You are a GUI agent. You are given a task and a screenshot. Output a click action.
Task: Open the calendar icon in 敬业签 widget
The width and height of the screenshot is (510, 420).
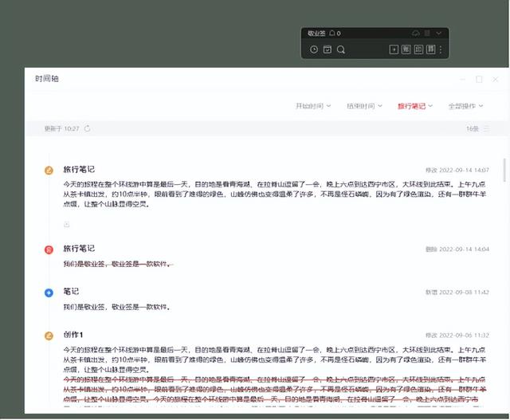(328, 49)
